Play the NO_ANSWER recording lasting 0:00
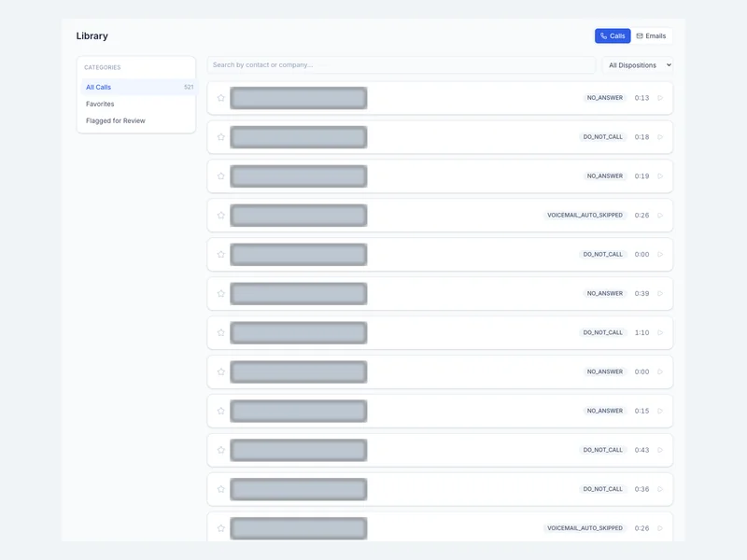The height and width of the screenshot is (560, 747). [x=660, y=371]
